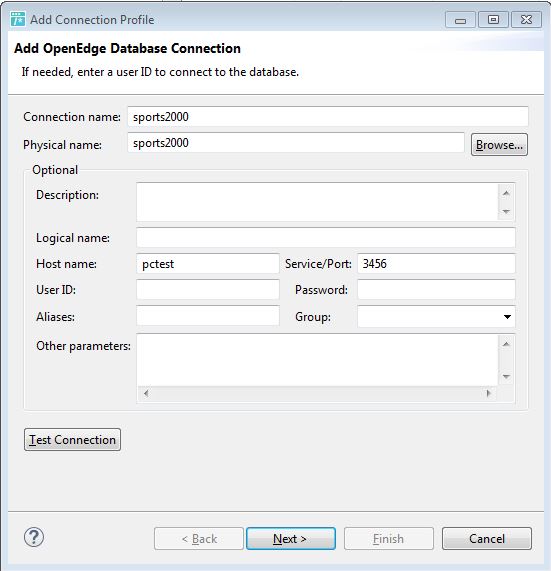Viewport: 551px width, 571px height.
Task: Click Description box scroll down arrow
Action: 506,211
